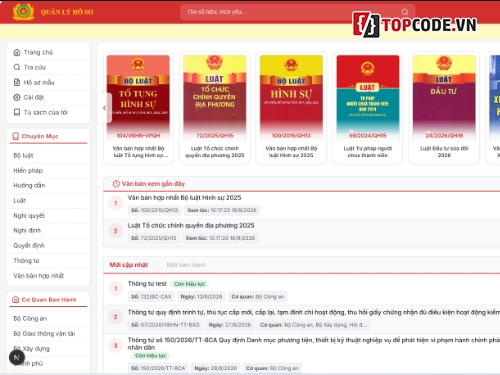Click the Còn hiệu lực badge beside Thông tư test

(x=189, y=284)
